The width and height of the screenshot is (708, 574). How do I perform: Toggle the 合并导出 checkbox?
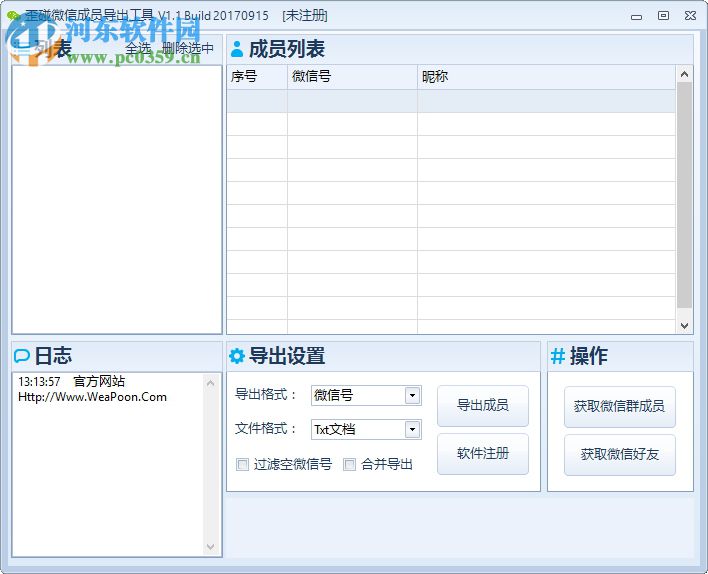pyautogui.click(x=349, y=464)
